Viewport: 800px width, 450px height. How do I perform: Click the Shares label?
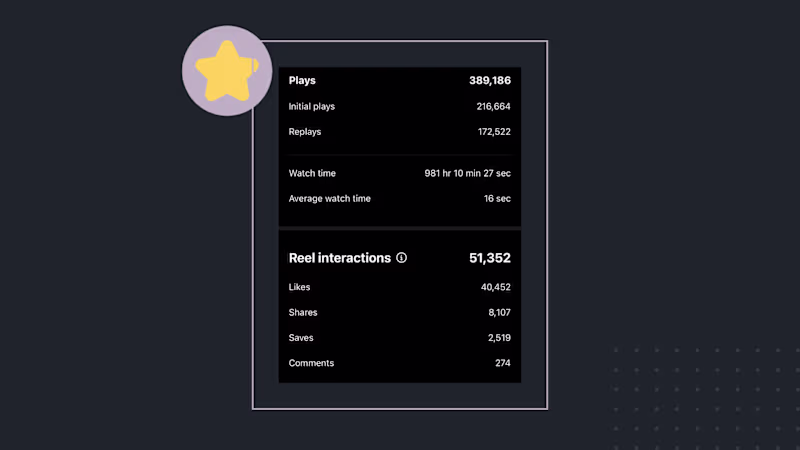pos(303,313)
